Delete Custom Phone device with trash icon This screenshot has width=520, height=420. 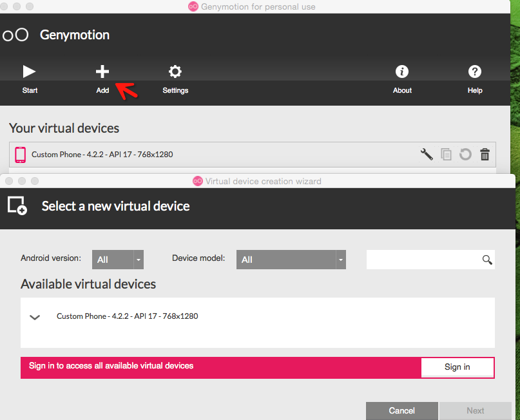point(485,155)
